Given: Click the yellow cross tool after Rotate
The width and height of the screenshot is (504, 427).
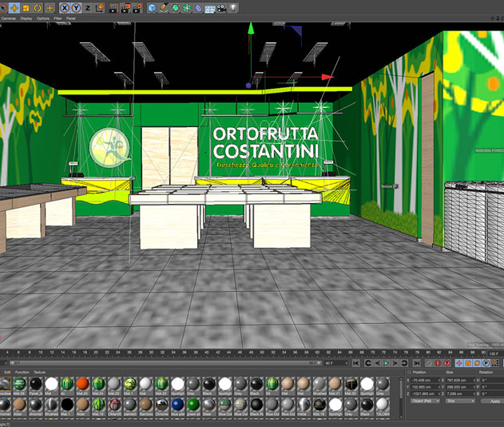Looking at the screenshot, I should 50,8.
